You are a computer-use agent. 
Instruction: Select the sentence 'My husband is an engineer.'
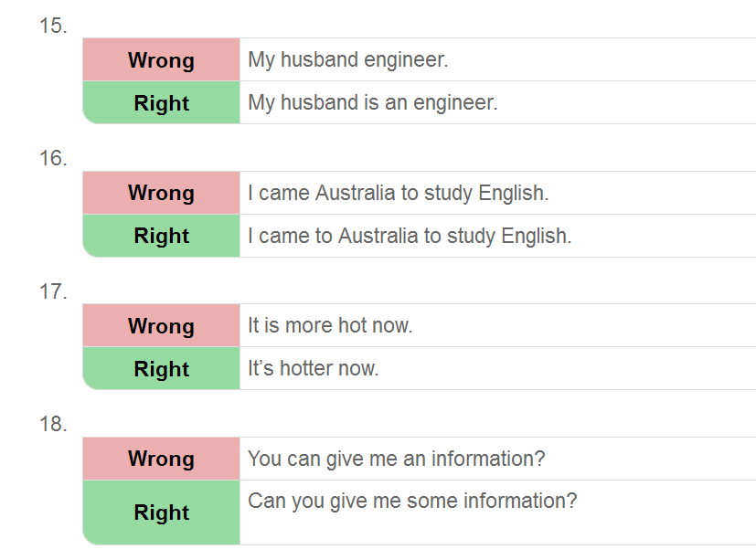[x=373, y=102]
